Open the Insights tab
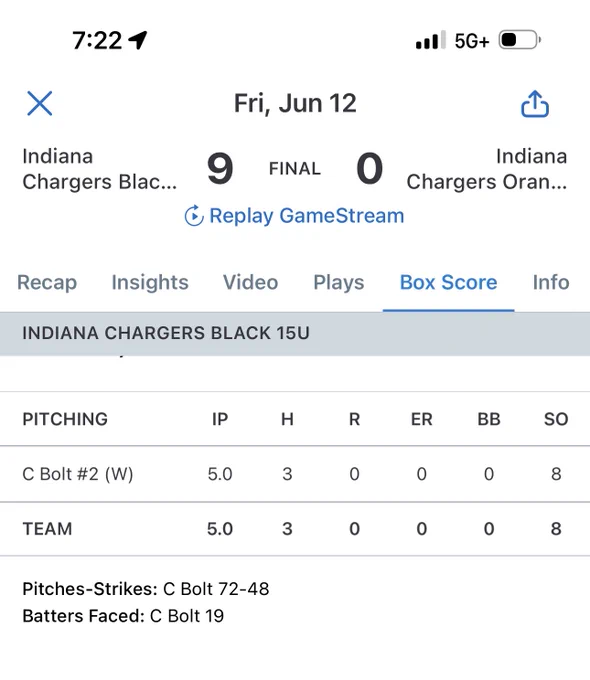The height and width of the screenshot is (680, 590). [150, 283]
